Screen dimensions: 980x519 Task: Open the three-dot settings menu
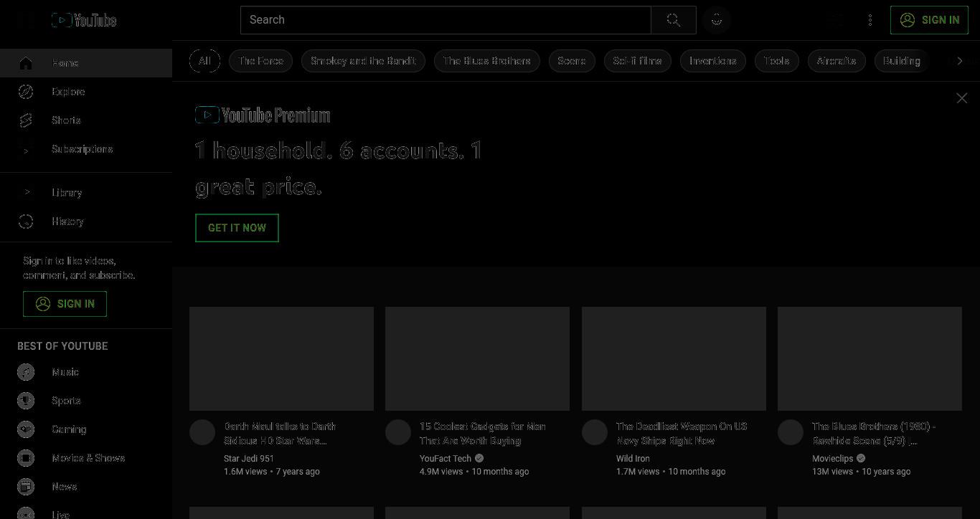(x=870, y=20)
